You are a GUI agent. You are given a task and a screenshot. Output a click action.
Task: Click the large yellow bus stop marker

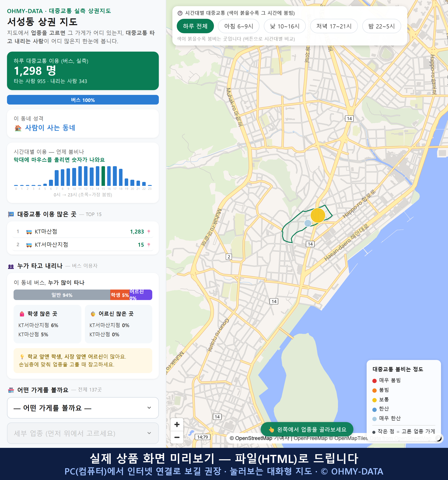click(318, 215)
